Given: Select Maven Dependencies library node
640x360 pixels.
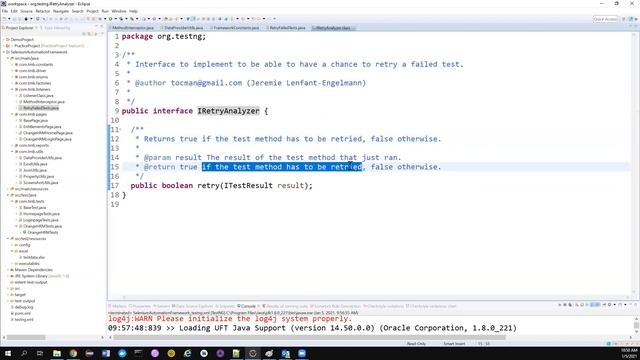Looking at the screenshot, I should [x=33, y=269].
